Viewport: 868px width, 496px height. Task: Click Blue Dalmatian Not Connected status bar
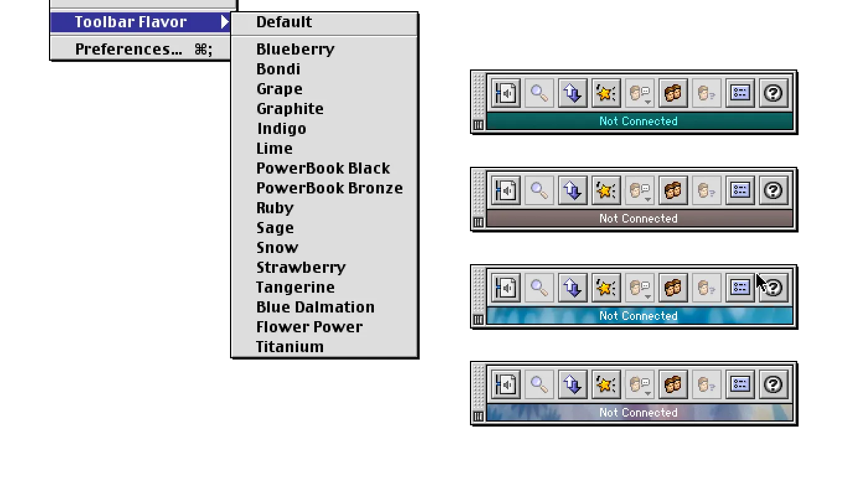coord(639,316)
